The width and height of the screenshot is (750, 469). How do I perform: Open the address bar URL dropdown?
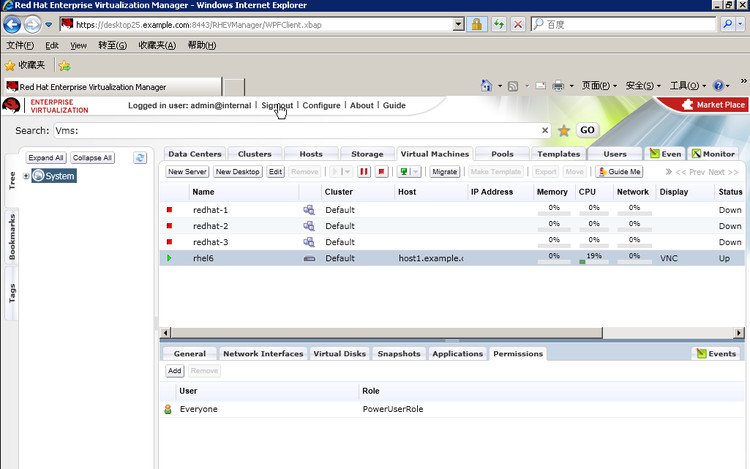pos(458,24)
